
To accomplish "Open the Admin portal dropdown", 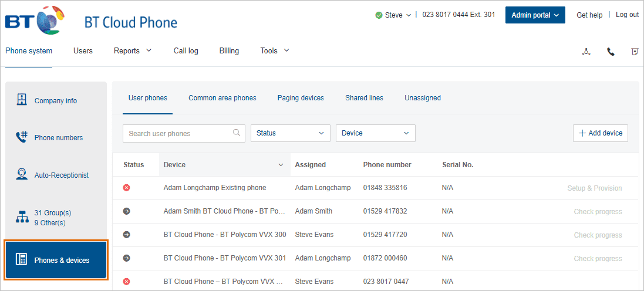I will tap(535, 15).
